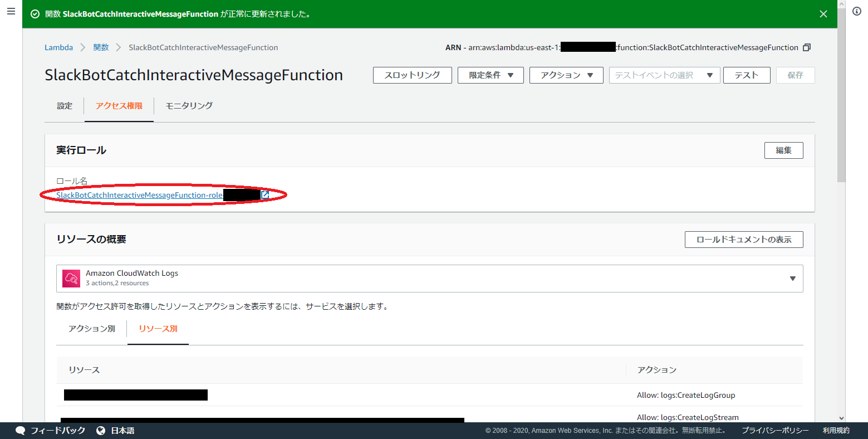Click the feedback speech bubble icon
The image size is (868, 439).
21,431
